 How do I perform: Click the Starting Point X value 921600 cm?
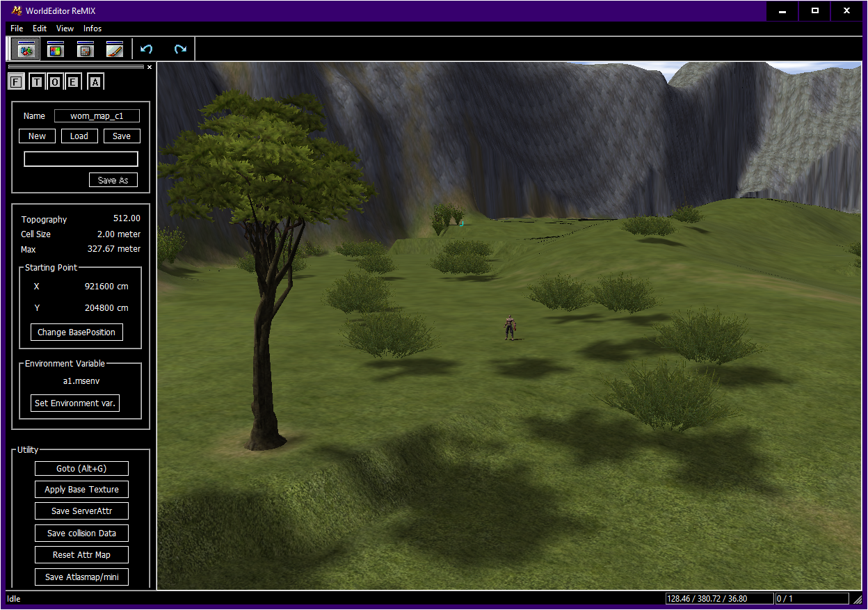pos(106,287)
